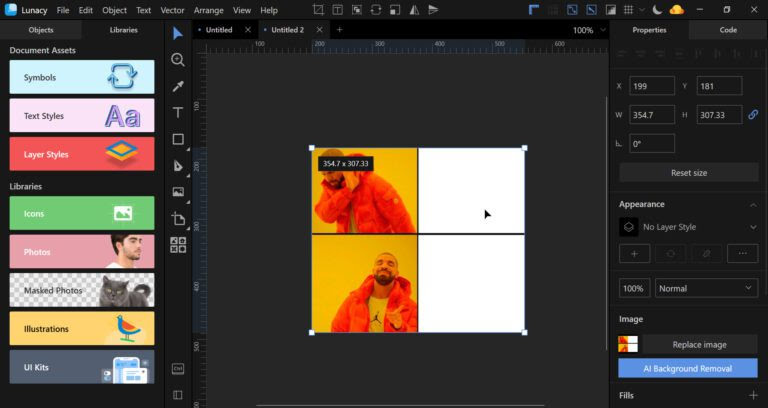This screenshot has width=768, height=408.
Task: Open the Object menu
Action: point(115,10)
